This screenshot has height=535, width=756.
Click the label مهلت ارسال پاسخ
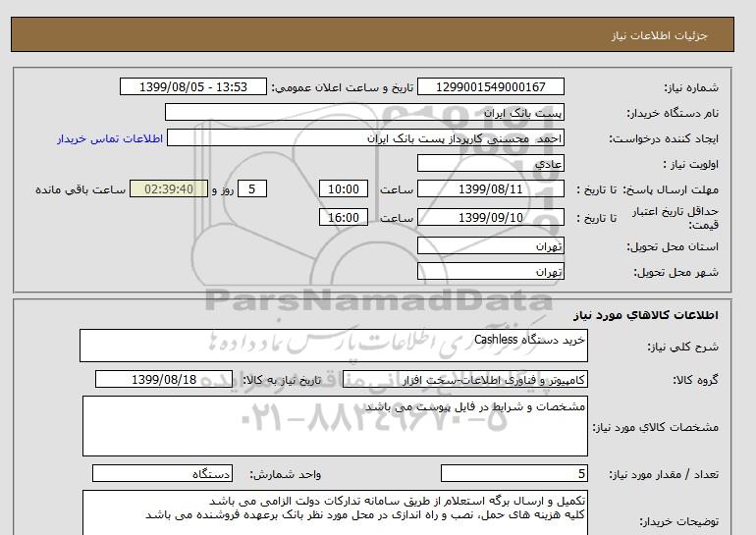coord(671,189)
